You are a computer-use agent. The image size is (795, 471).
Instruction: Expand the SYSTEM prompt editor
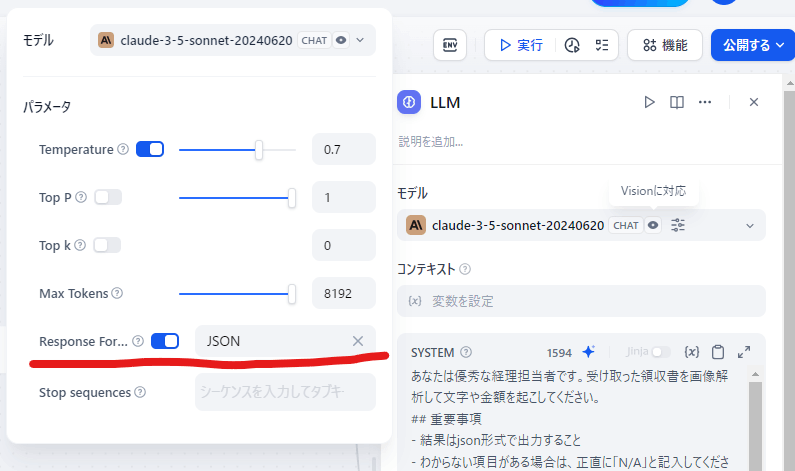tap(744, 351)
